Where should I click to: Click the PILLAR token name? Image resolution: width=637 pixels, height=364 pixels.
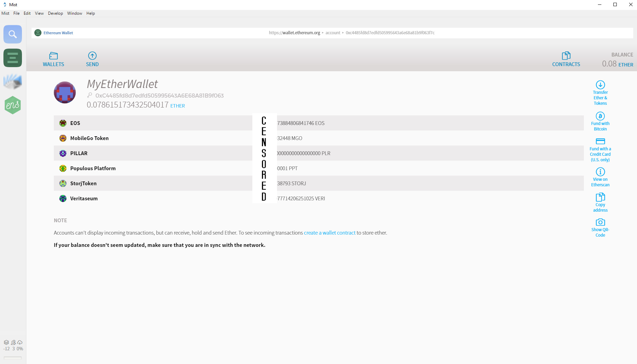point(79,153)
